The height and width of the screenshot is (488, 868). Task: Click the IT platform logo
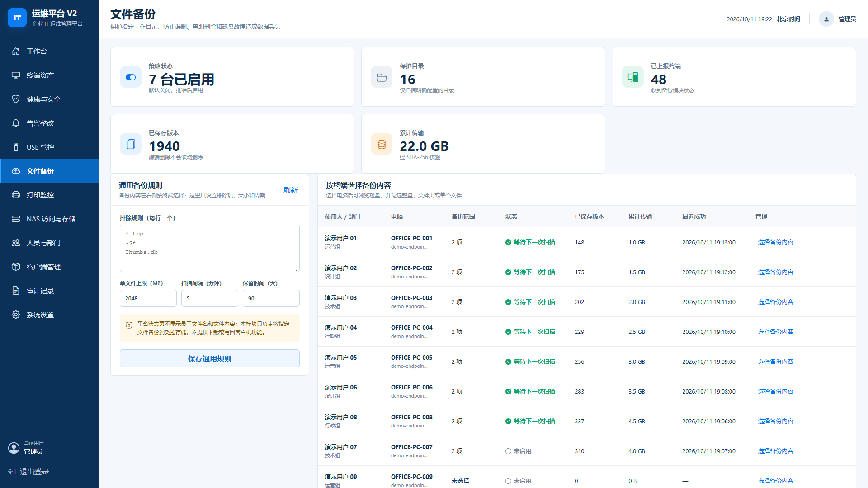tap(17, 18)
